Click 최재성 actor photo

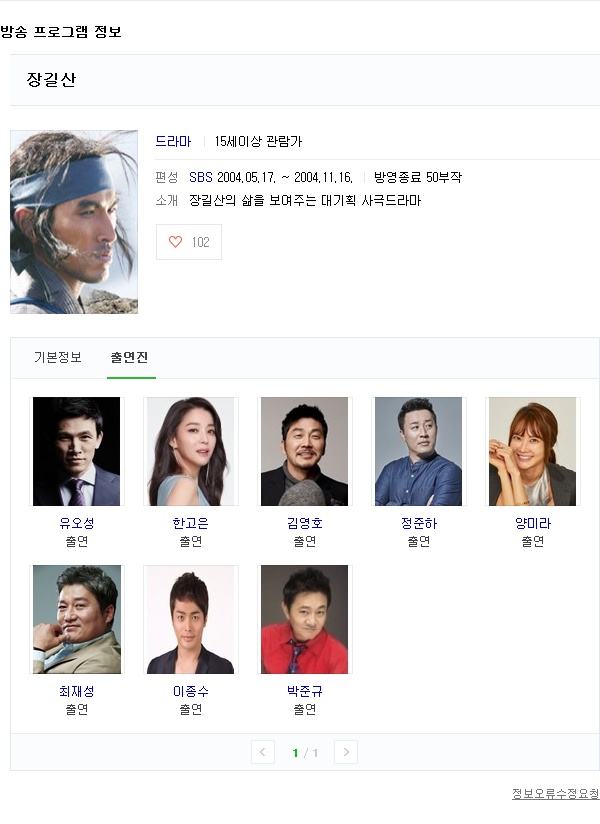click(77, 620)
